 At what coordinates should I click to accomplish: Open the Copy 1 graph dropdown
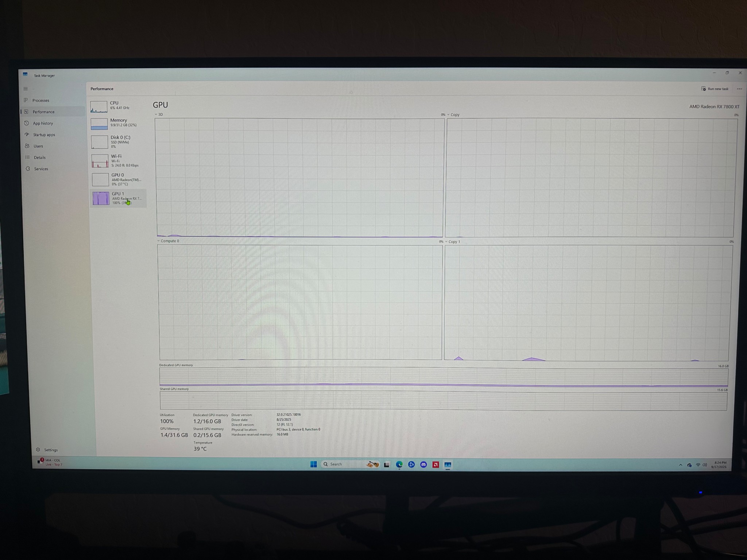coord(452,242)
